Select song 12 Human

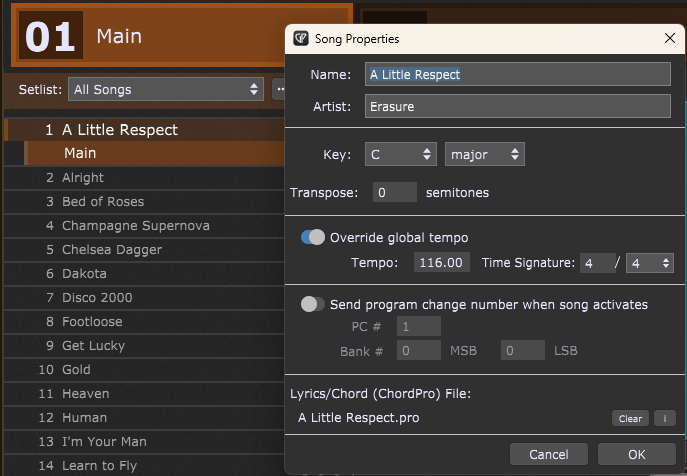[x=145, y=418]
